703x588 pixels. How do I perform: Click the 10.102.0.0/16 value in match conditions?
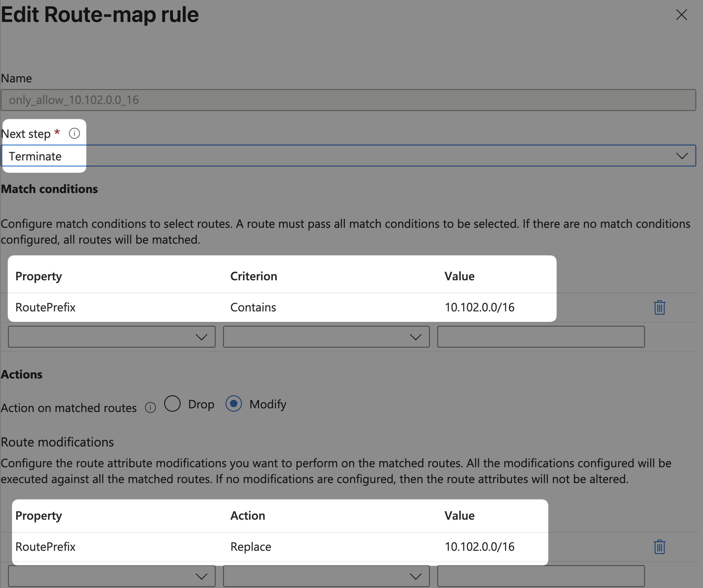[479, 307]
